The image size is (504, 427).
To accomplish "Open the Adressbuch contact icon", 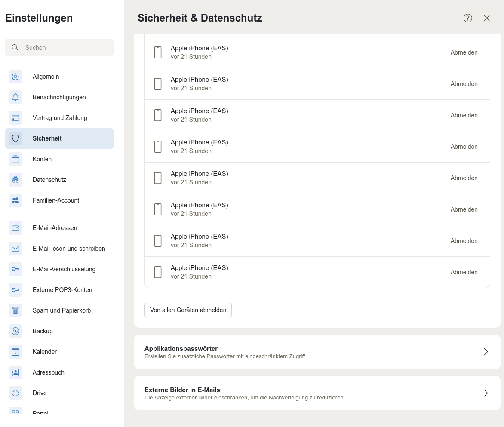I will tap(15, 372).
